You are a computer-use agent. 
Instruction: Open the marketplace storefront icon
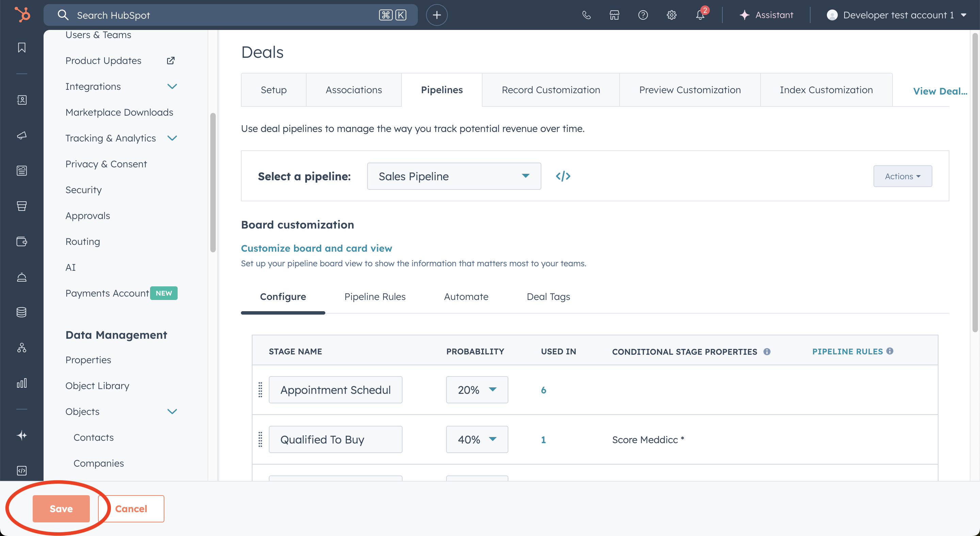pyautogui.click(x=615, y=15)
